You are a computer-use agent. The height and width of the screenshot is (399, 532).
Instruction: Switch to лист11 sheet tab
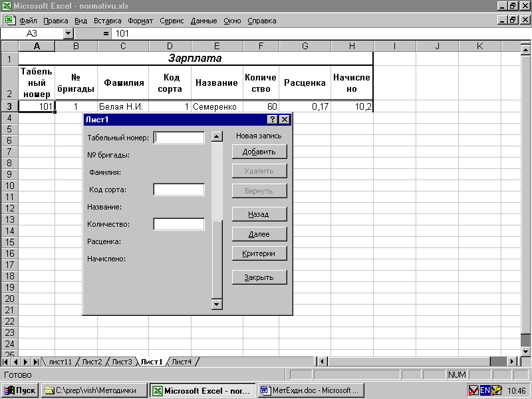tap(60, 362)
